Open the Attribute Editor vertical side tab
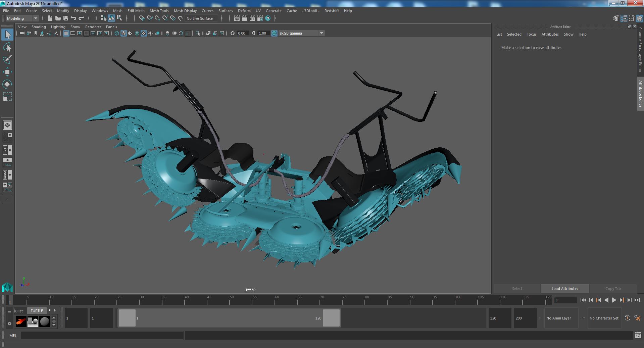The image size is (644, 348). point(640,94)
